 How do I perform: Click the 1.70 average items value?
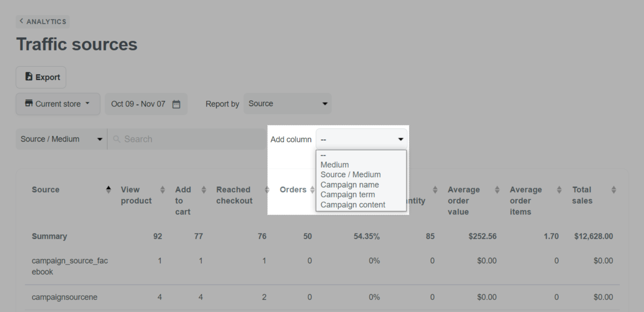pyautogui.click(x=551, y=236)
